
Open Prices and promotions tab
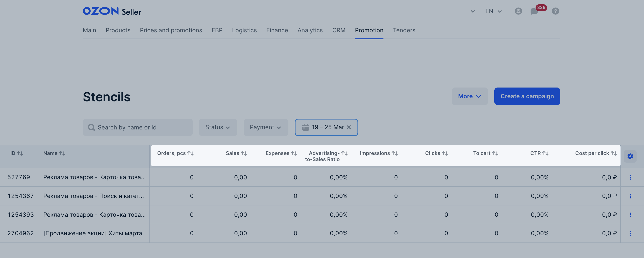171,30
